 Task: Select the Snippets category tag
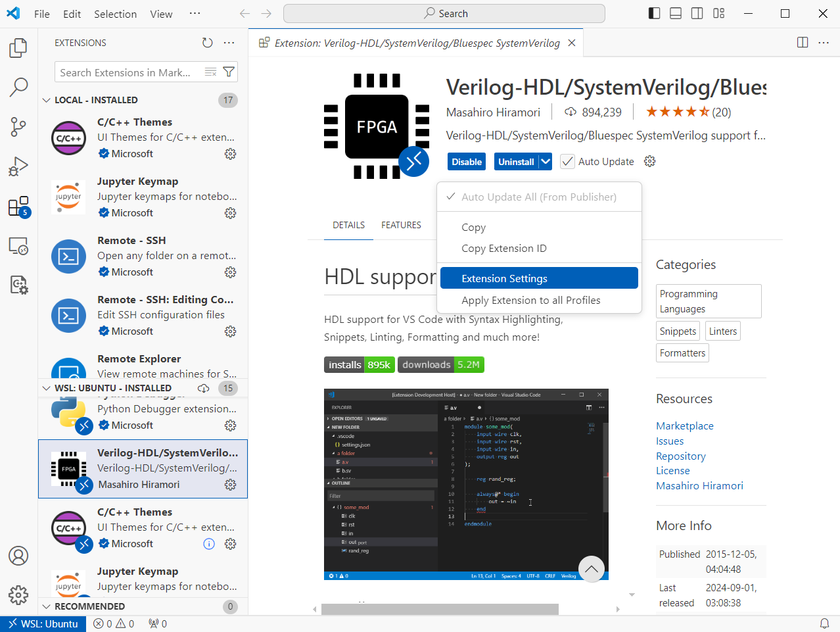[x=678, y=331]
